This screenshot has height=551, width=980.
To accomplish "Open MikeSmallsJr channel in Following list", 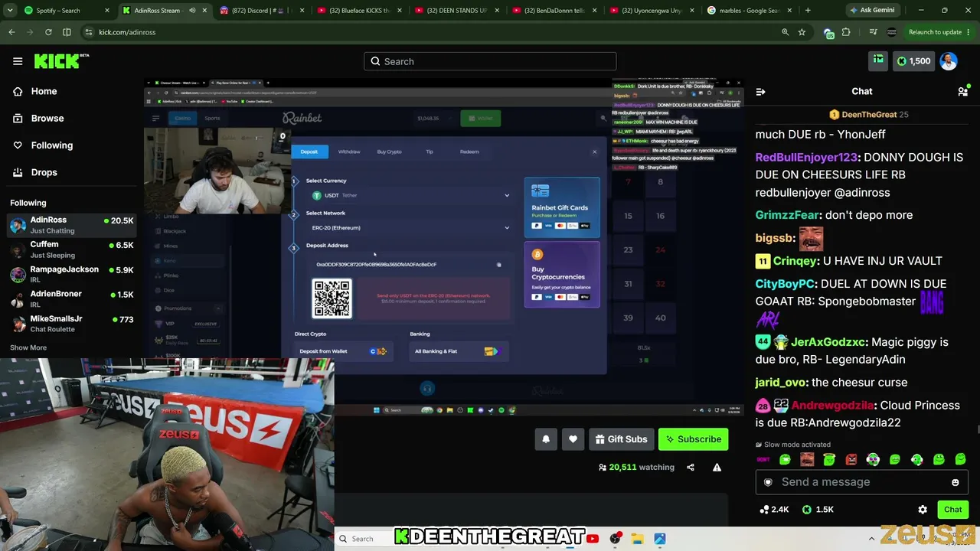I will (x=71, y=323).
